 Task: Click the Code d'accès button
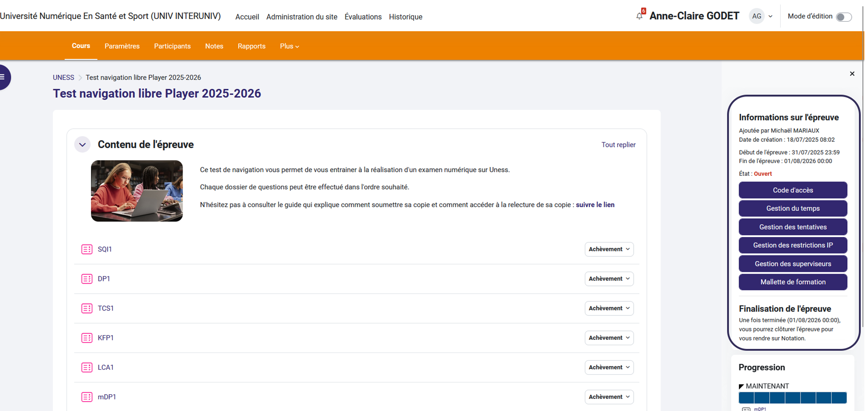[x=792, y=190]
